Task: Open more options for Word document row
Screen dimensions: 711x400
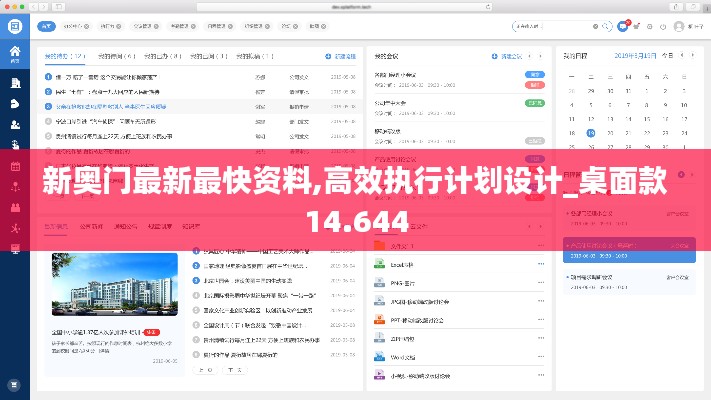Action: point(541,357)
